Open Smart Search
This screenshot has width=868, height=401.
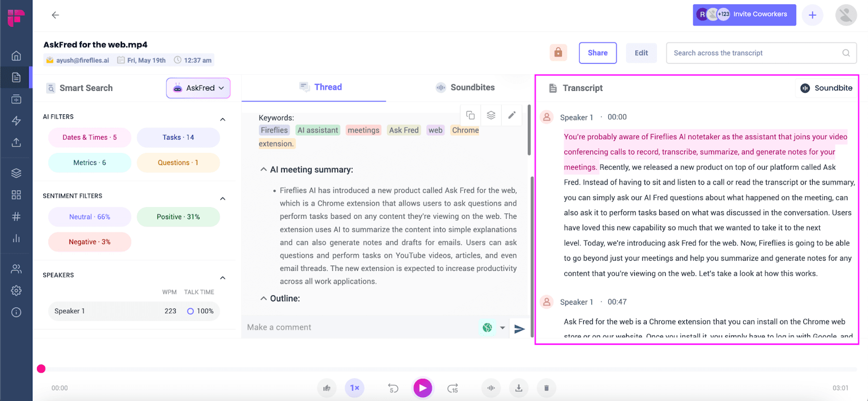pyautogui.click(x=80, y=88)
